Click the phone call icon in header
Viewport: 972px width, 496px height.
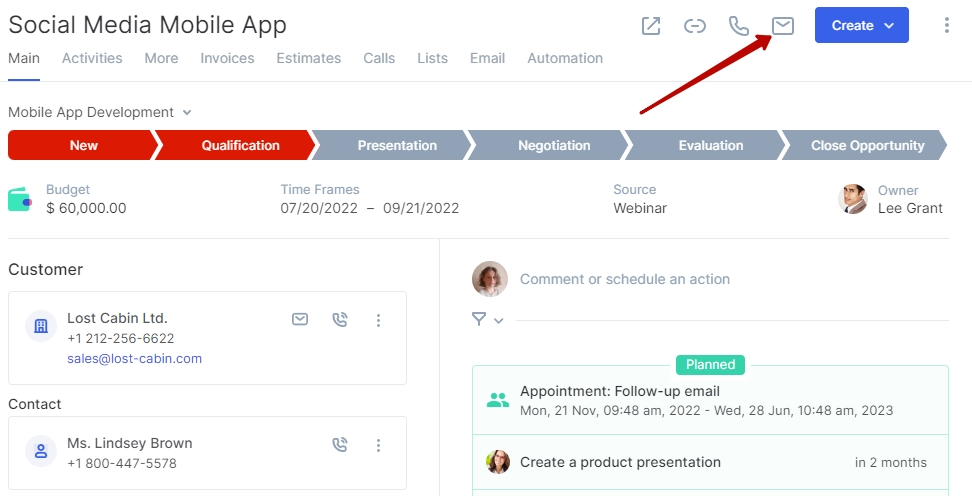tap(738, 25)
